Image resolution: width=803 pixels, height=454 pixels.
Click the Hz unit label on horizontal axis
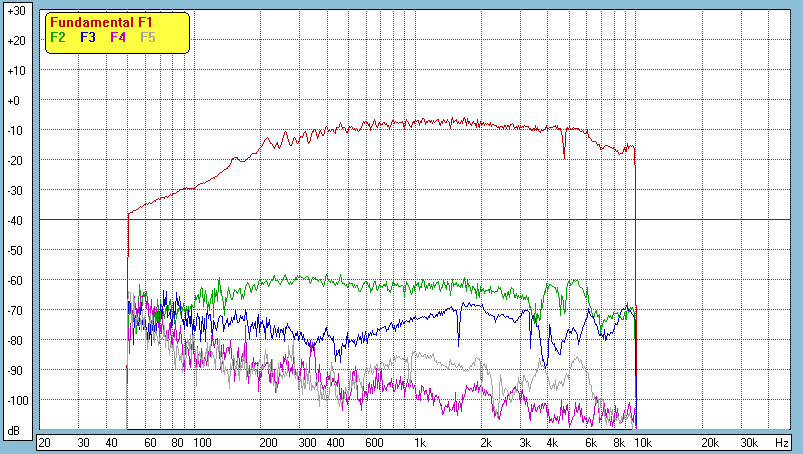[x=781, y=442]
